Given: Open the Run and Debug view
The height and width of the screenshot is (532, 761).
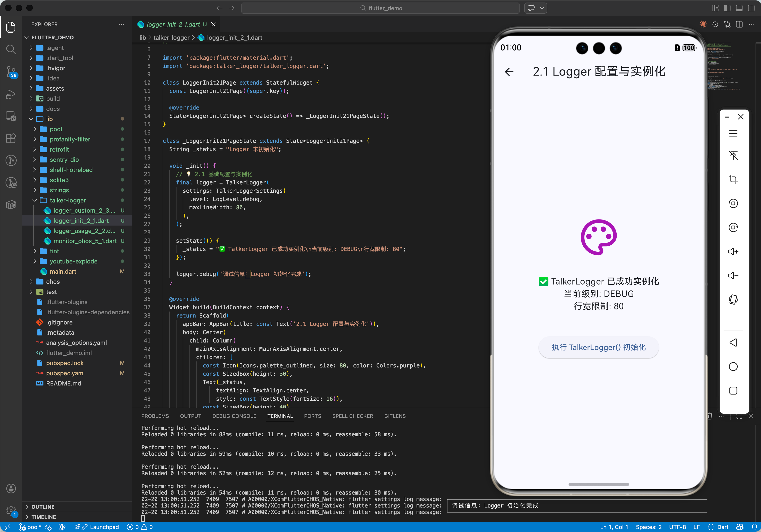Looking at the screenshot, I should 11,94.
